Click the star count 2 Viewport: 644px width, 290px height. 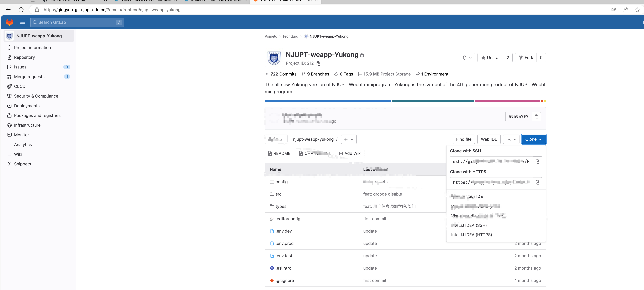tap(508, 58)
